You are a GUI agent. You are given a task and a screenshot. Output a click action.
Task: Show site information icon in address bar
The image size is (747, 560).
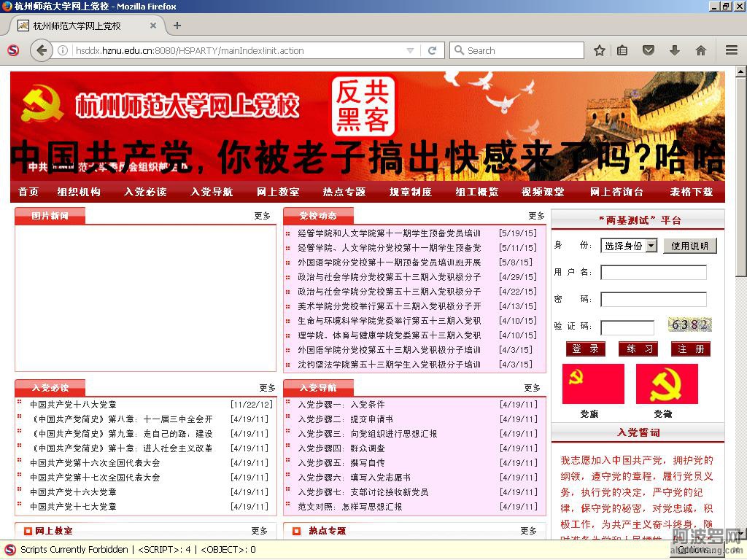(x=63, y=50)
